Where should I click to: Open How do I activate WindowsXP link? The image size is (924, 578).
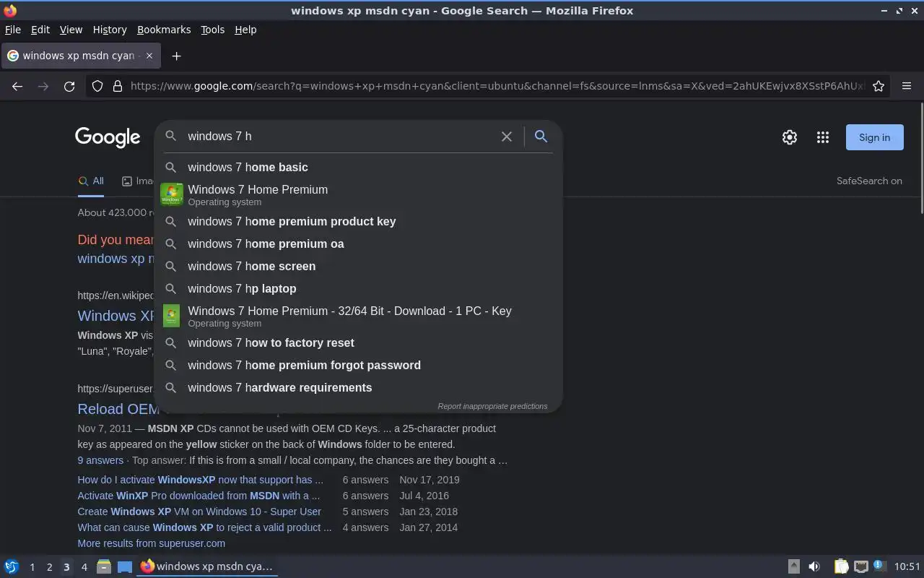pos(201,480)
